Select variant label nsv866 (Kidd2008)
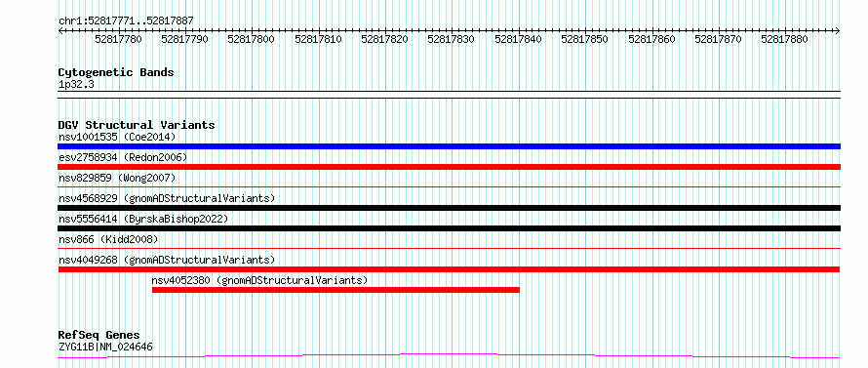Image resolution: width=868 pixels, height=368 pixels. [x=108, y=239]
